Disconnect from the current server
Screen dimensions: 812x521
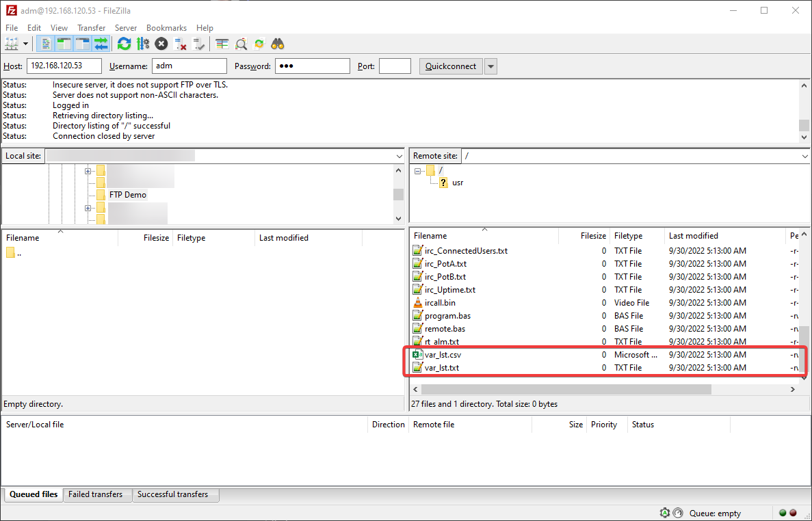coord(180,44)
